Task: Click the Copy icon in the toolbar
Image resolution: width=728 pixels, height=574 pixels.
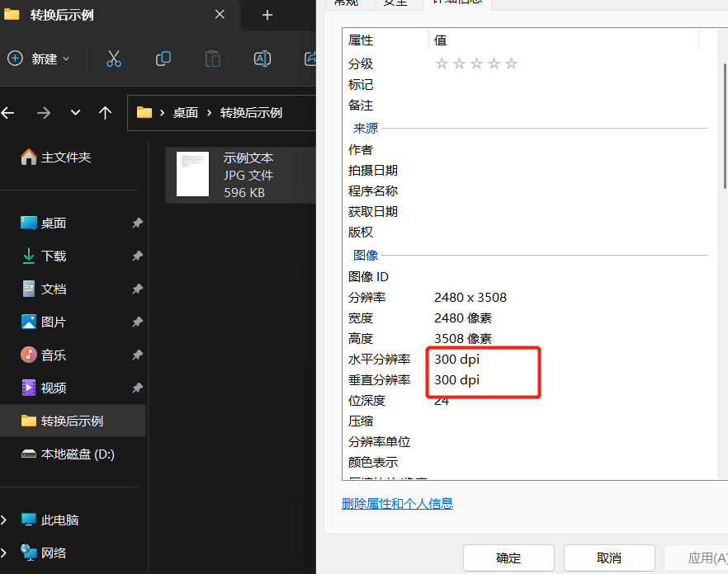Action: point(163,59)
